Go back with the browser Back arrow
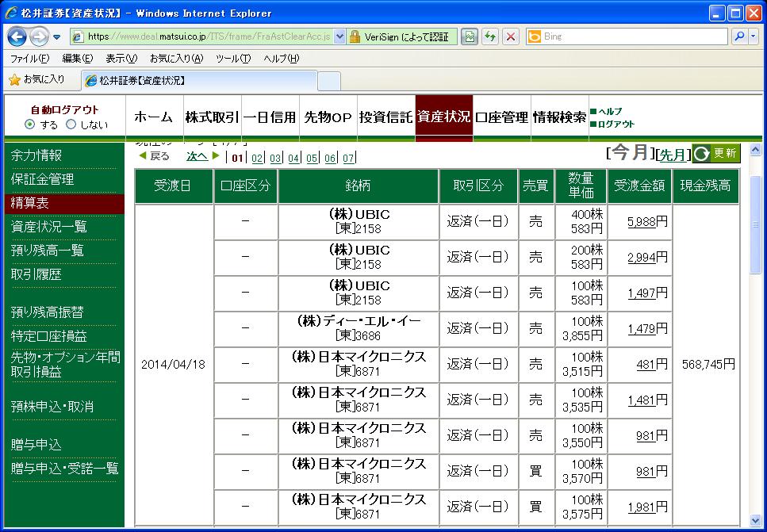 point(17,36)
